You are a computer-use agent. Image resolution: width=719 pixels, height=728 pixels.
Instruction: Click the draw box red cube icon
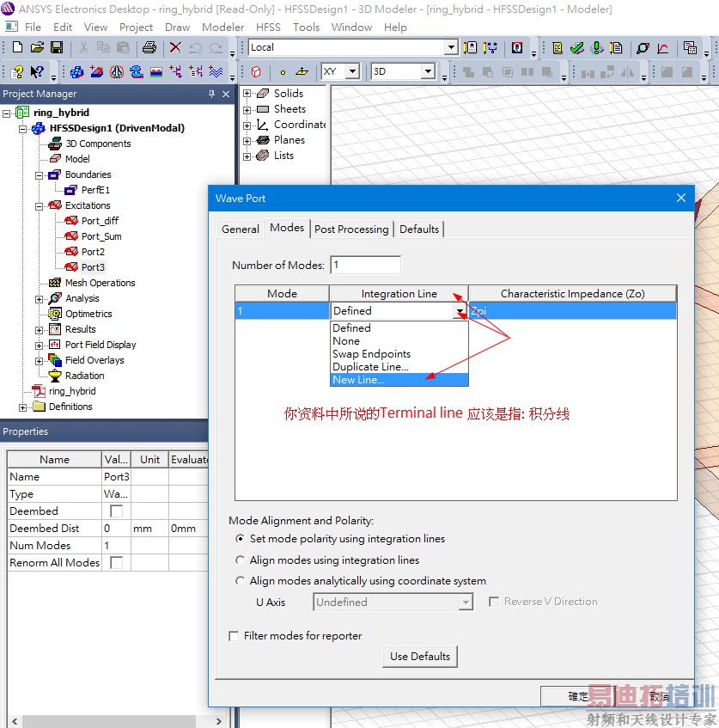click(256, 71)
